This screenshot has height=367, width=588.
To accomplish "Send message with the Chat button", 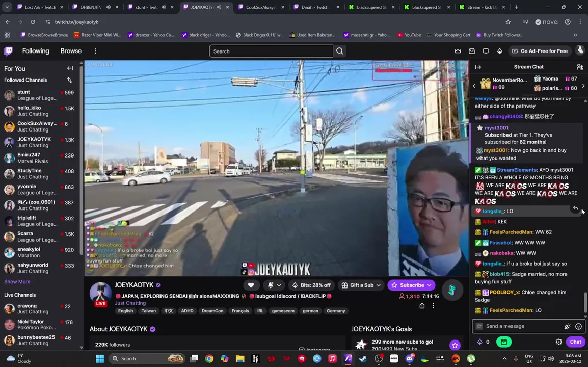I will click(576, 342).
